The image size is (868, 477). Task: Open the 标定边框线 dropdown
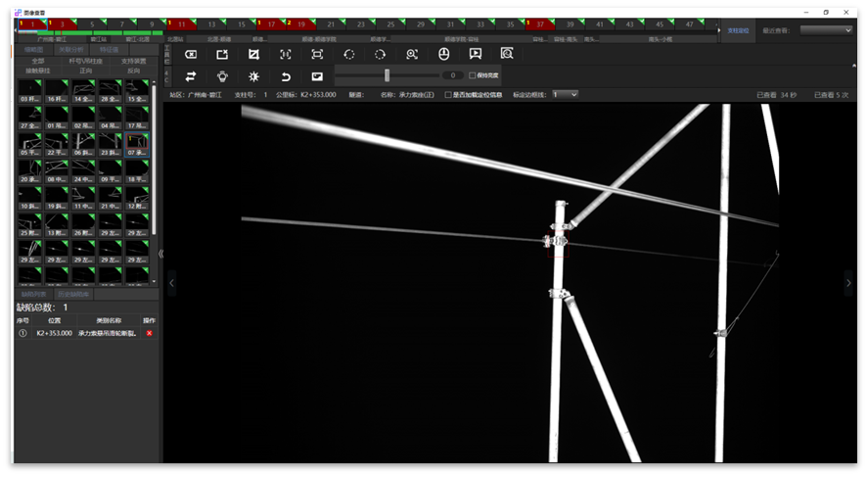[565, 94]
